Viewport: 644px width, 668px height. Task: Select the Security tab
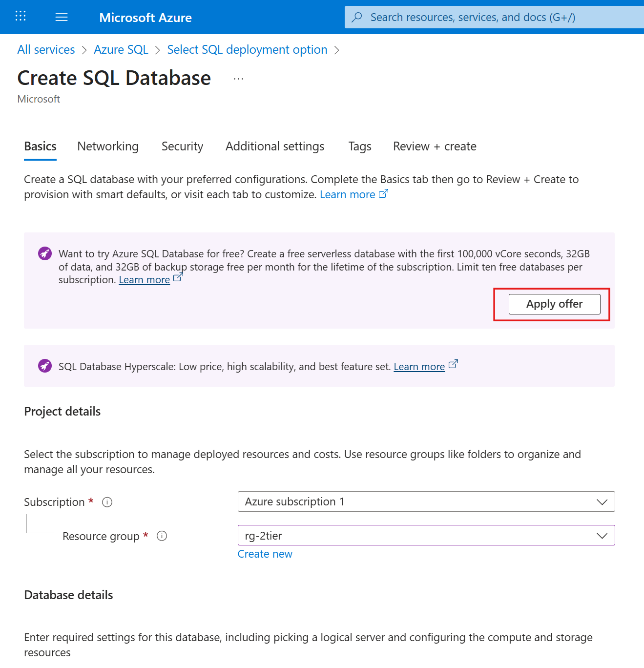pos(182,146)
